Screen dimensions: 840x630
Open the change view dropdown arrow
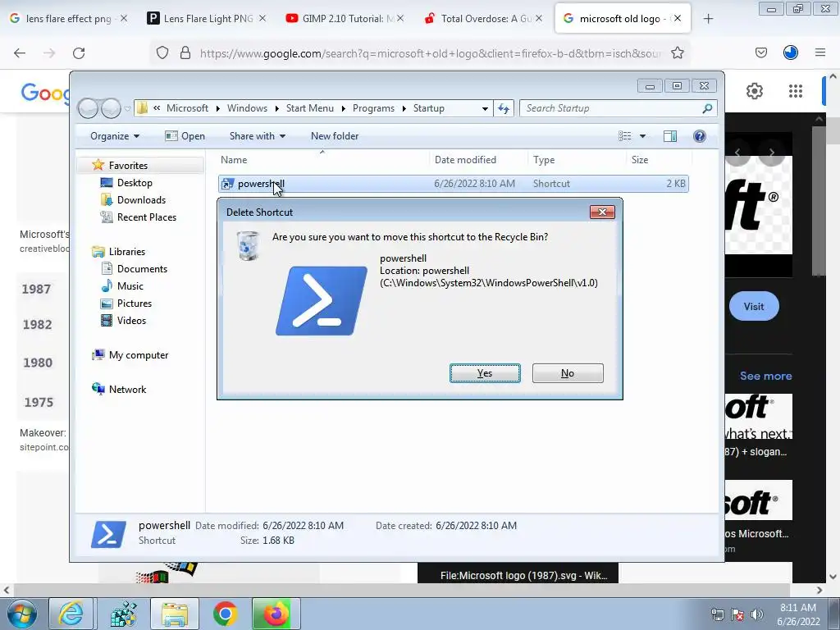point(642,136)
